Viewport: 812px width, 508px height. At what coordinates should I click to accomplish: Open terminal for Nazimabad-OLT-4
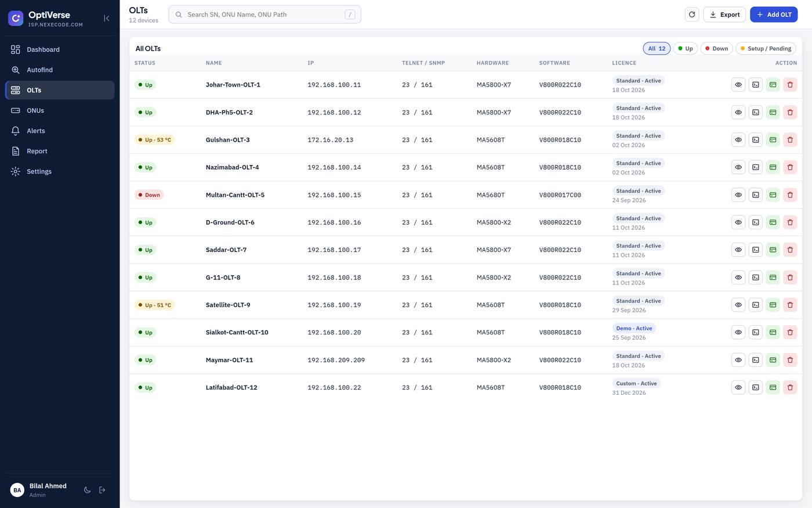pos(756,167)
